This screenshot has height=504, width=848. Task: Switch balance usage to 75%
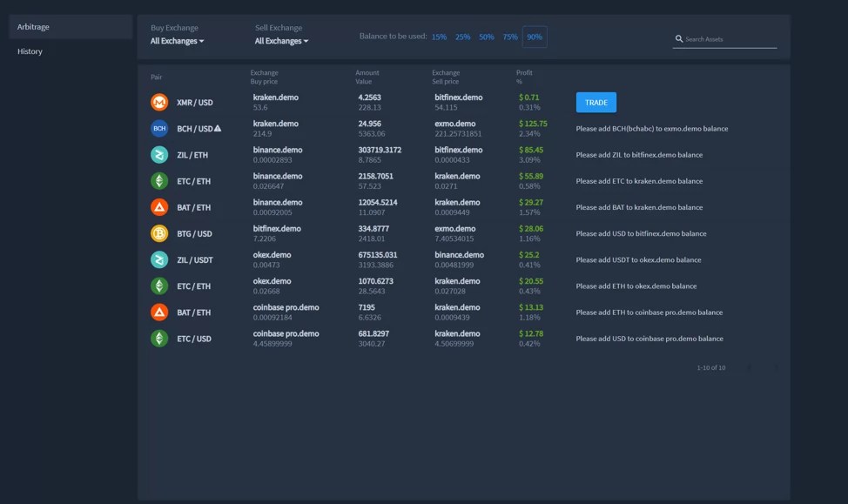point(511,37)
